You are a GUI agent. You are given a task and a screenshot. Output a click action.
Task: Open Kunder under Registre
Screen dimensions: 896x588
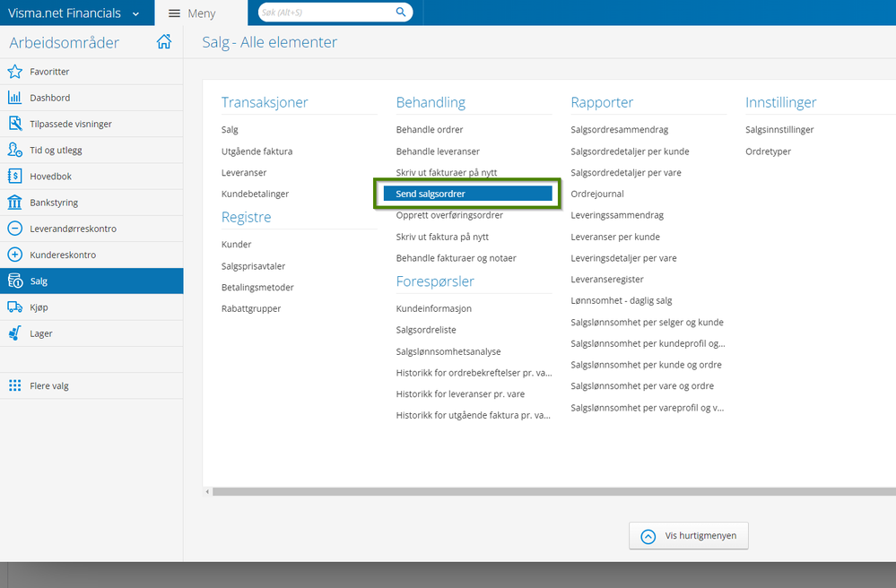(236, 245)
